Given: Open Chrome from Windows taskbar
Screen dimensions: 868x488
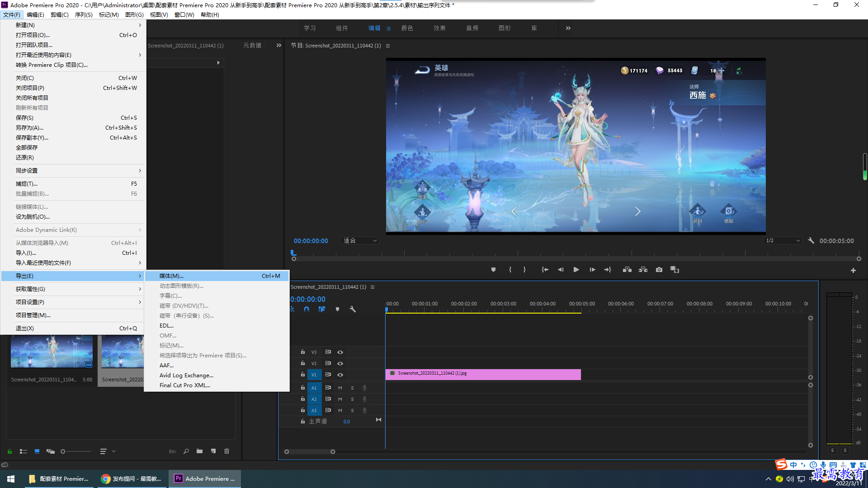Looking at the screenshot, I should 132,479.
